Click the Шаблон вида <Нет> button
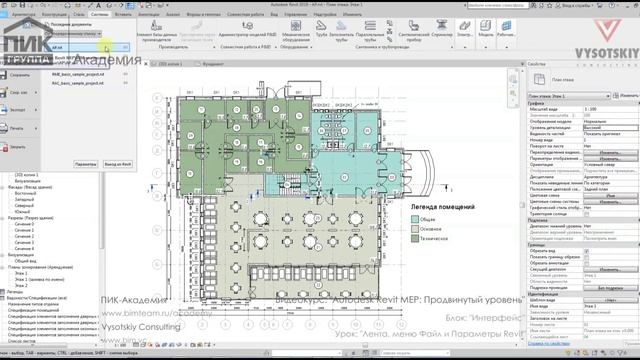The image size is (640, 360). tap(610, 300)
